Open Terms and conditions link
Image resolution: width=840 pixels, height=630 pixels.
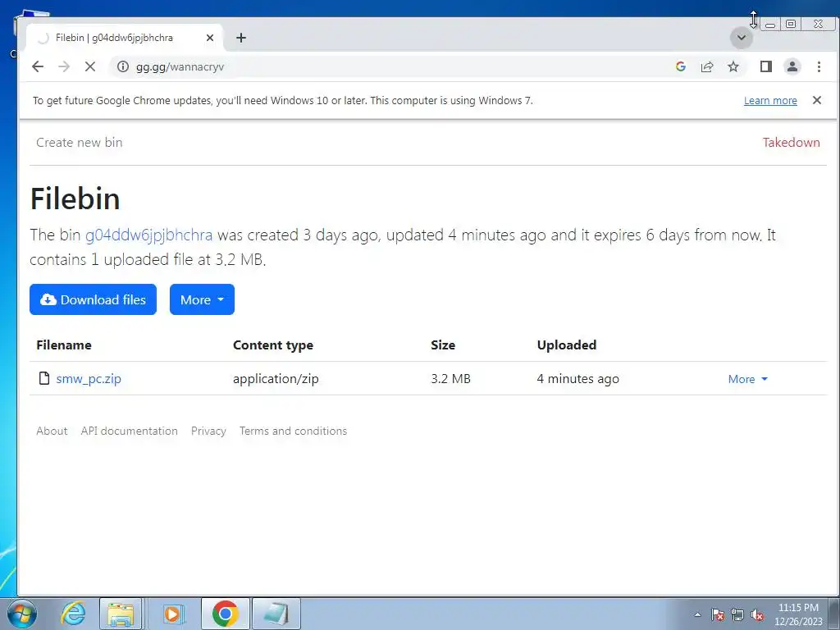click(293, 431)
